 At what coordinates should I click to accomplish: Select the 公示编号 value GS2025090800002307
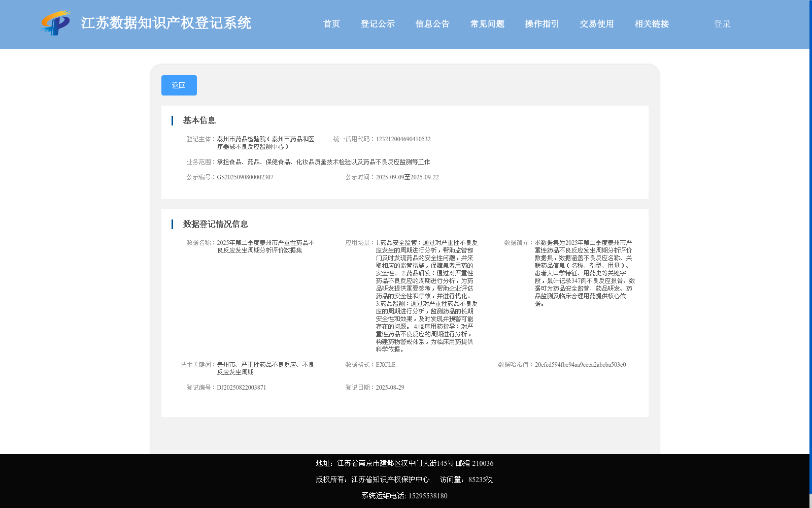coord(245,177)
